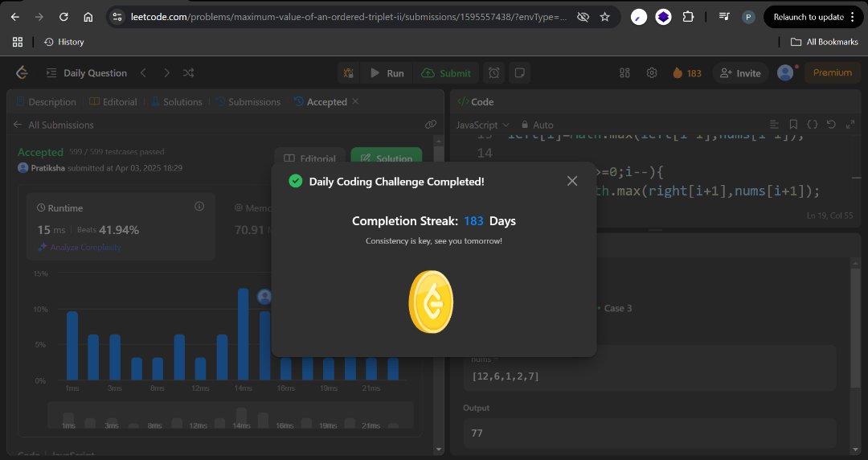Click the Auto lock indicator
The width and height of the screenshot is (868, 460).
(536, 125)
